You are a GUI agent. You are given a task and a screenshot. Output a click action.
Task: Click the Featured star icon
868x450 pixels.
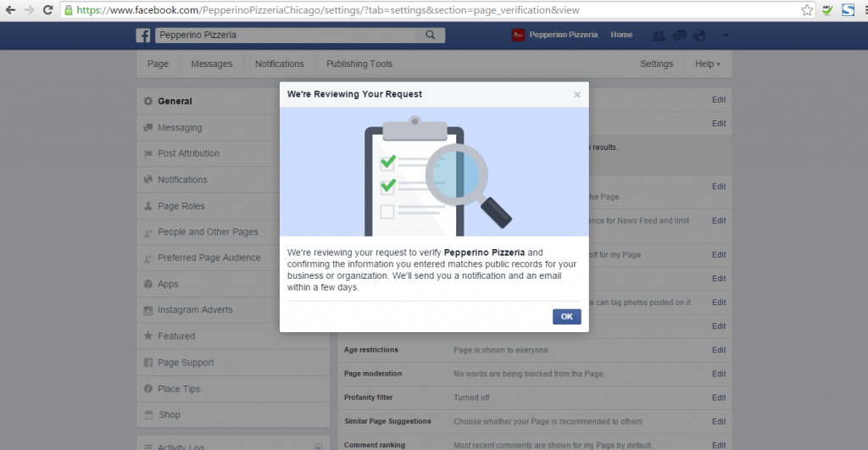click(147, 336)
